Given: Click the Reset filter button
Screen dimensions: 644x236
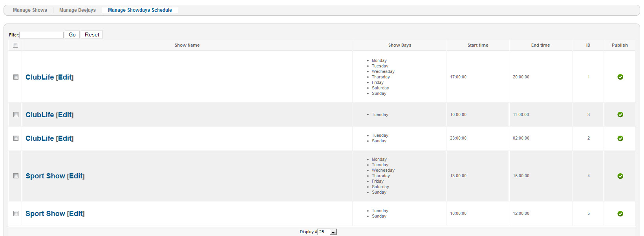Looking at the screenshot, I should [x=92, y=34].
